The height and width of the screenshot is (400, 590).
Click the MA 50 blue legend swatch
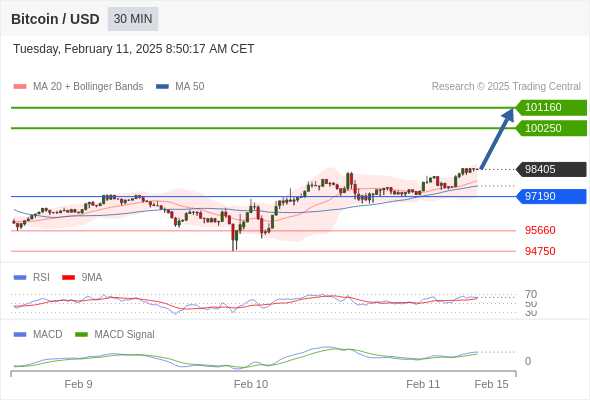[x=162, y=87]
